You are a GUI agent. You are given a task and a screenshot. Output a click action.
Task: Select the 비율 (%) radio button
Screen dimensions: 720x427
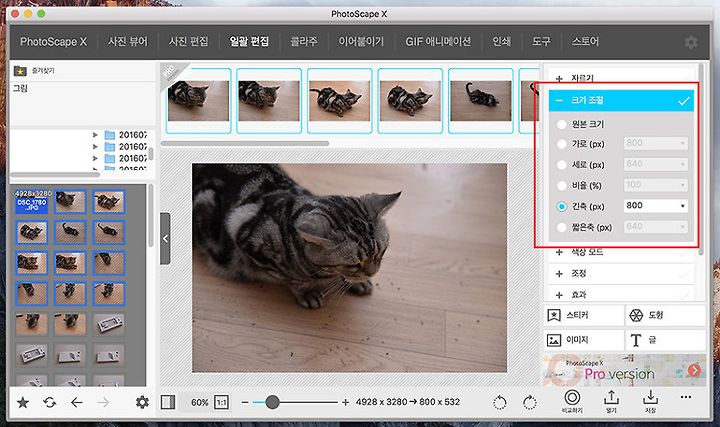562,185
